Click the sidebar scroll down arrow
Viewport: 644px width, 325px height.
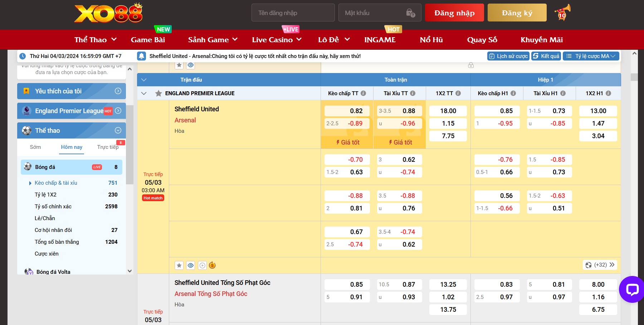[x=130, y=271]
